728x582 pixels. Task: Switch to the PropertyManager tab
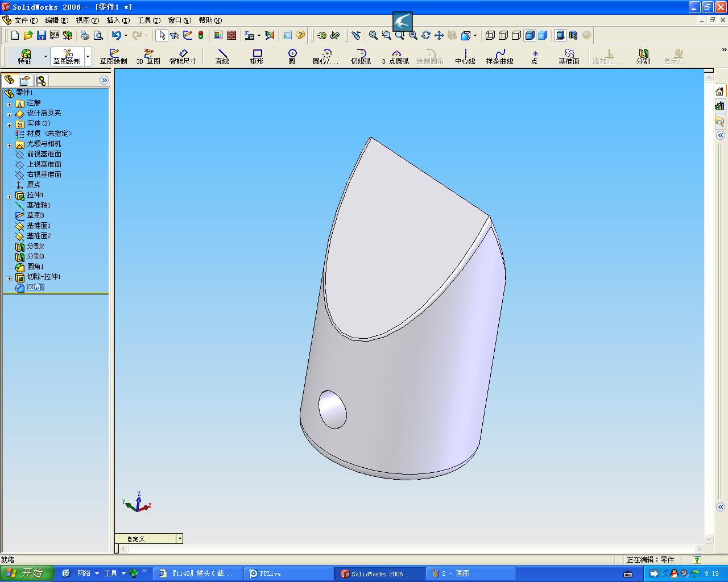(x=25, y=80)
